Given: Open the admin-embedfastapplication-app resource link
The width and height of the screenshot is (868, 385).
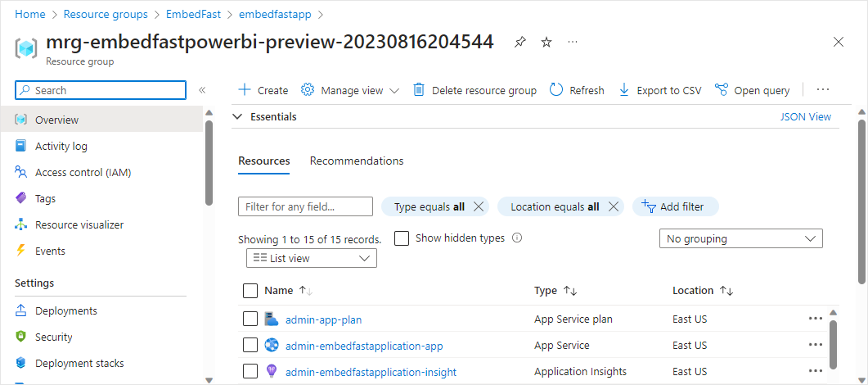Looking at the screenshot, I should click(364, 346).
